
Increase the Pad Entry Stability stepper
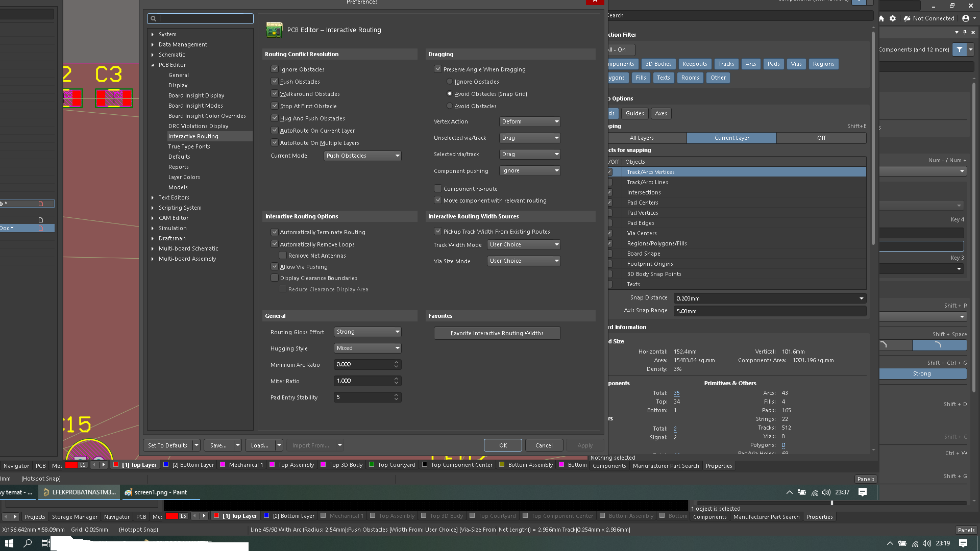[396, 394]
